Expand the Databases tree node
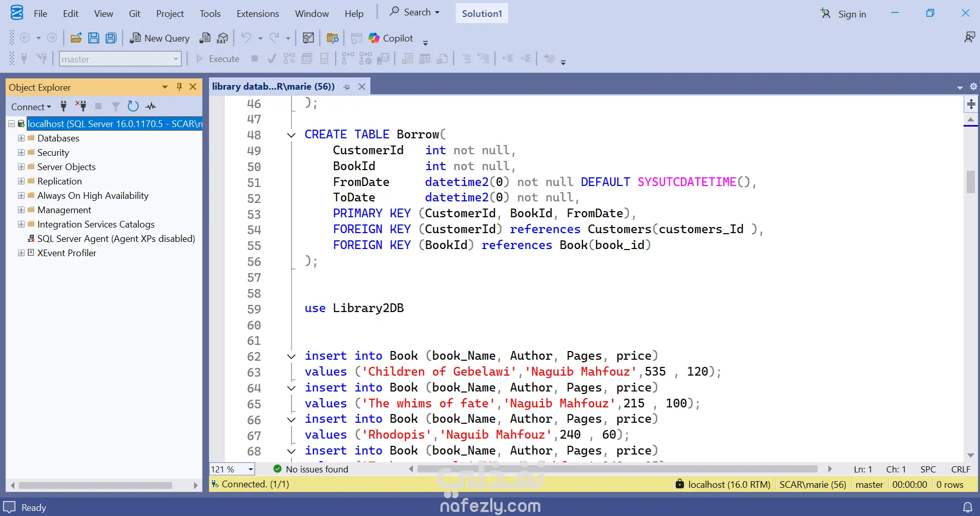This screenshot has height=516, width=980. pyautogui.click(x=21, y=138)
